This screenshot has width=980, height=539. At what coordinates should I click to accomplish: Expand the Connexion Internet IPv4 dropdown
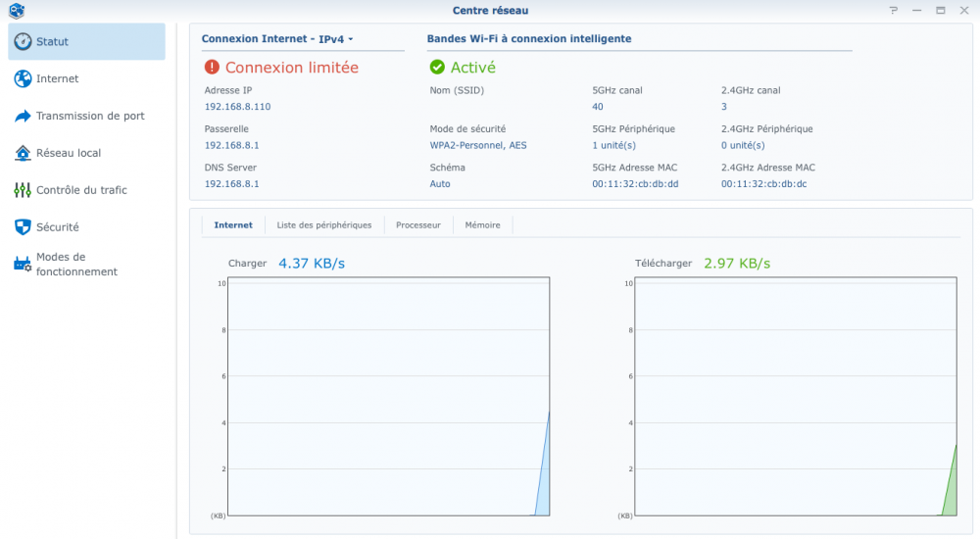click(277, 39)
